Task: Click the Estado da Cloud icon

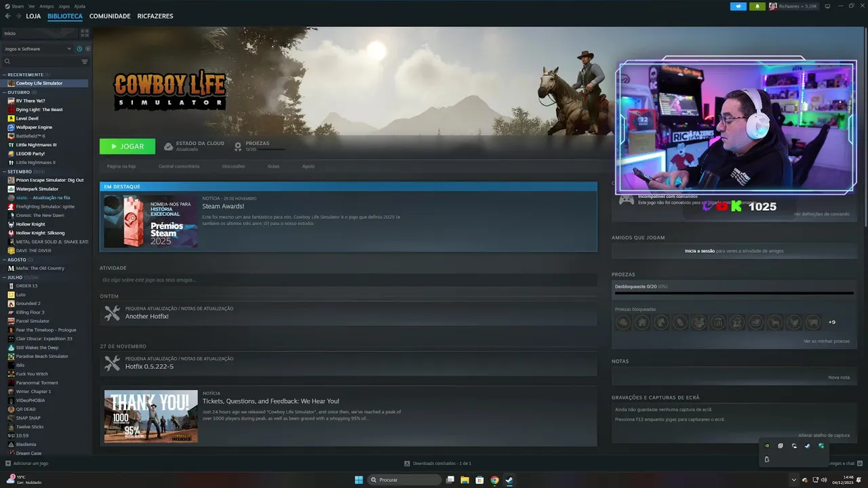Action: coord(168,146)
